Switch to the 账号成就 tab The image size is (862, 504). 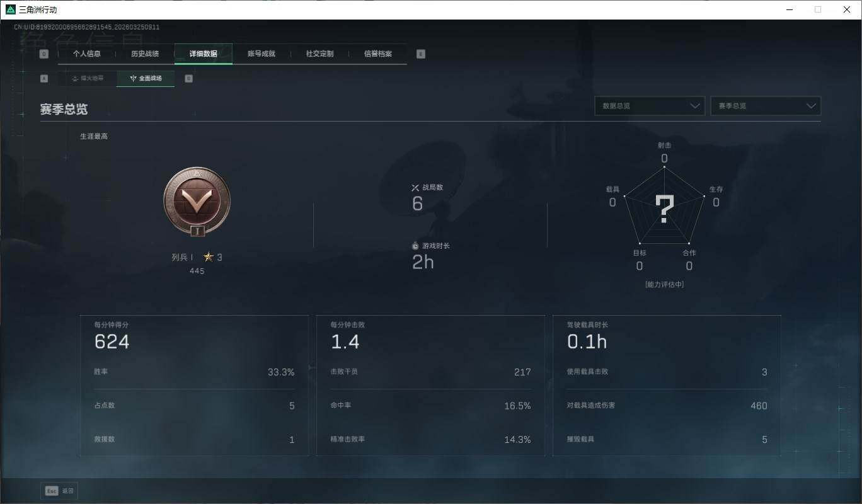coord(261,54)
